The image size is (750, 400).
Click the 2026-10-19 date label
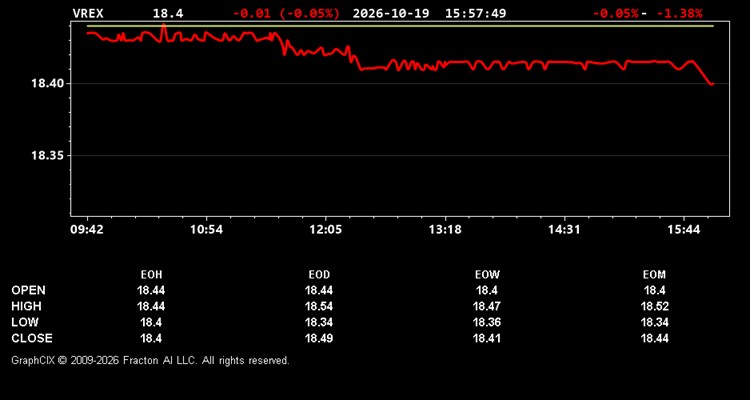pos(391,13)
